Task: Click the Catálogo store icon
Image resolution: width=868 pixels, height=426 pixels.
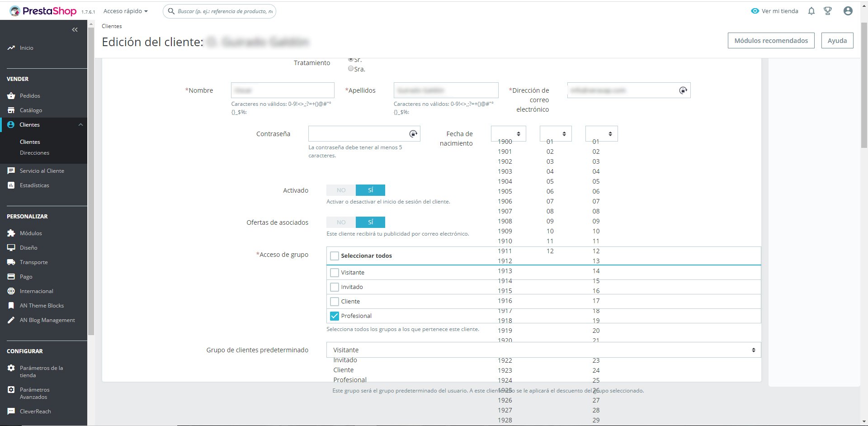Action: coord(11,110)
